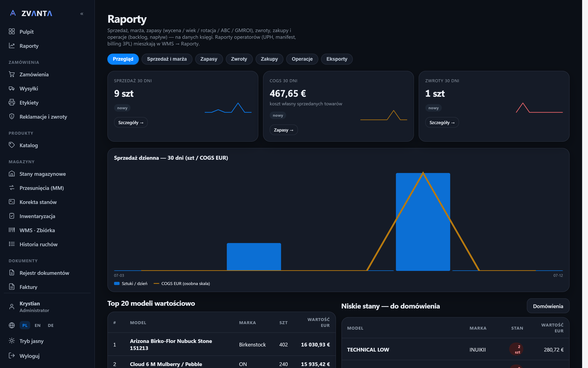
Task: Open Etykiety printer icon
Action: point(12,102)
